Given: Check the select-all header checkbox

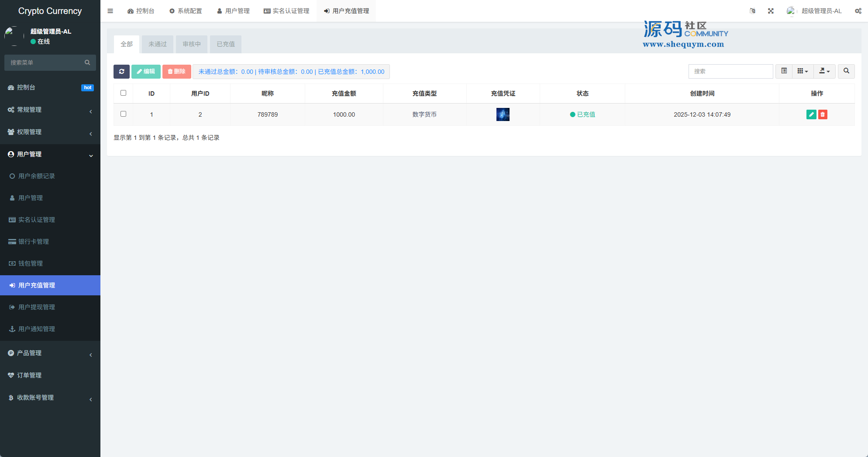Looking at the screenshot, I should (124, 93).
